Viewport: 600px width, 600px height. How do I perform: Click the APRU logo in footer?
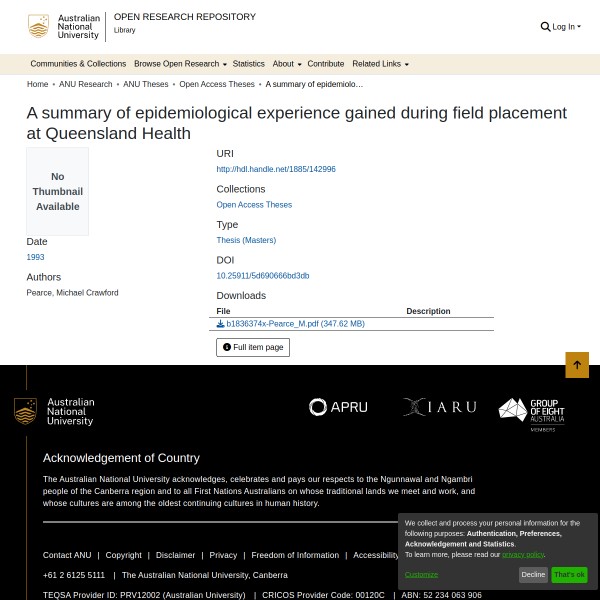(338, 407)
